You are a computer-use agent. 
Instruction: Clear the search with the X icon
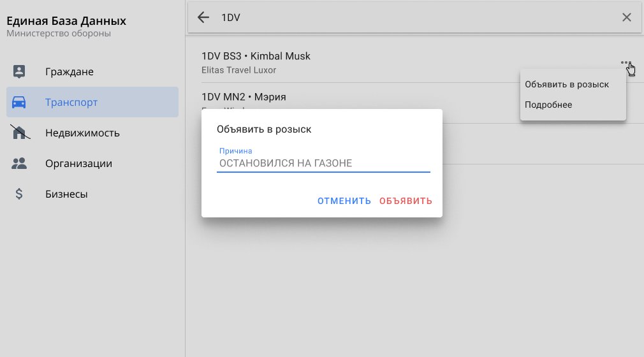pos(626,17)
